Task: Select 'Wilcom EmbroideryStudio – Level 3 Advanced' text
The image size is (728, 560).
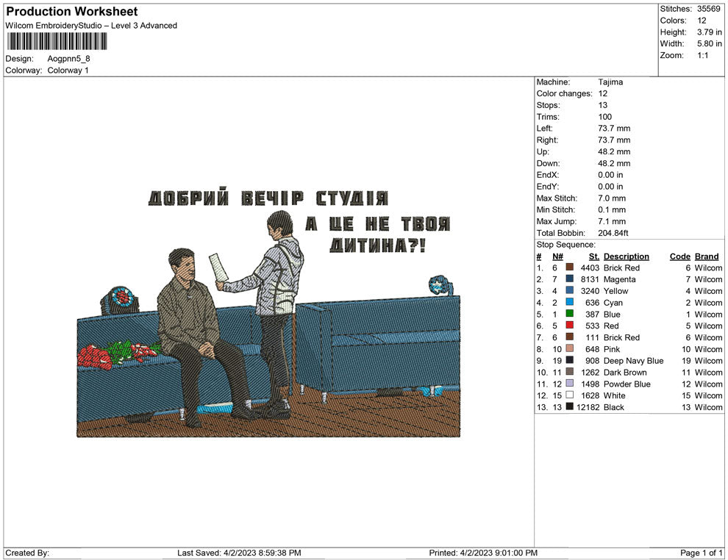Action: point(91,26)
